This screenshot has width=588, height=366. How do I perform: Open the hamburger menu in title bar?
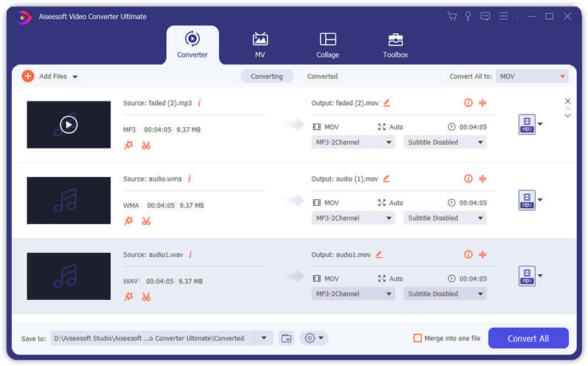coord(503,16)
